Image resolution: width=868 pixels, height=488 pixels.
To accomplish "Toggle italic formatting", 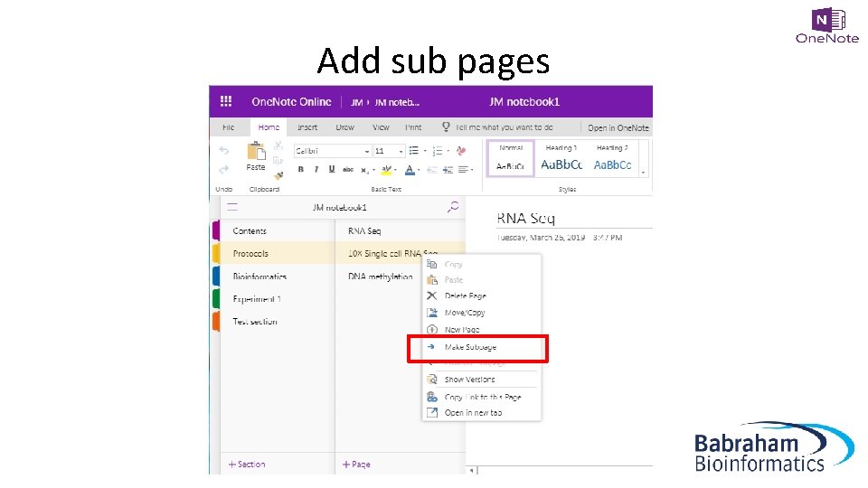I will [316, 169].
